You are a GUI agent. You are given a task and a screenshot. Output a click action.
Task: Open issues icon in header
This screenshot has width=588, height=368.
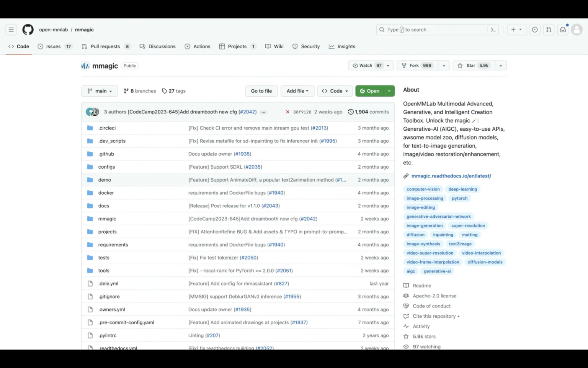point(535,30)
